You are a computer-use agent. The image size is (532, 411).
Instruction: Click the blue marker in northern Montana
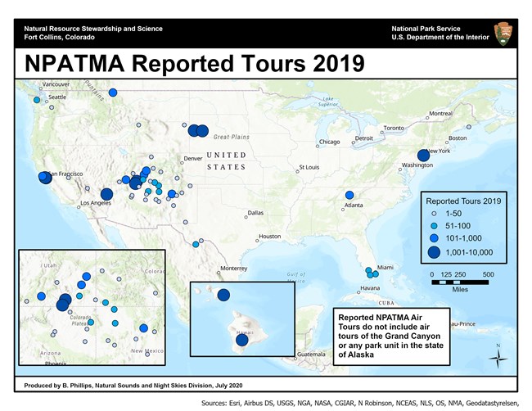[x=113, y=93]
